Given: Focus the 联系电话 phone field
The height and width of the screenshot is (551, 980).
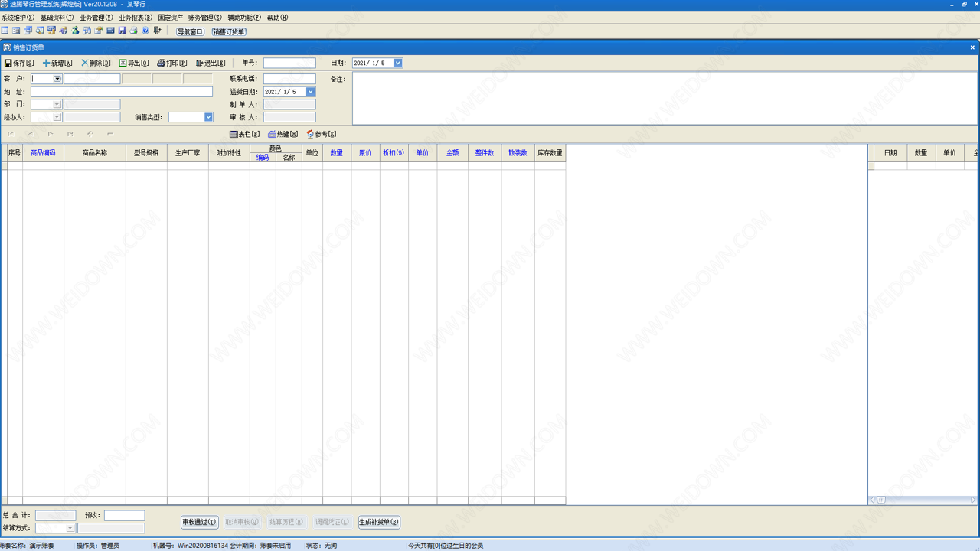Looking at the screenshot, I should point(289,79).
